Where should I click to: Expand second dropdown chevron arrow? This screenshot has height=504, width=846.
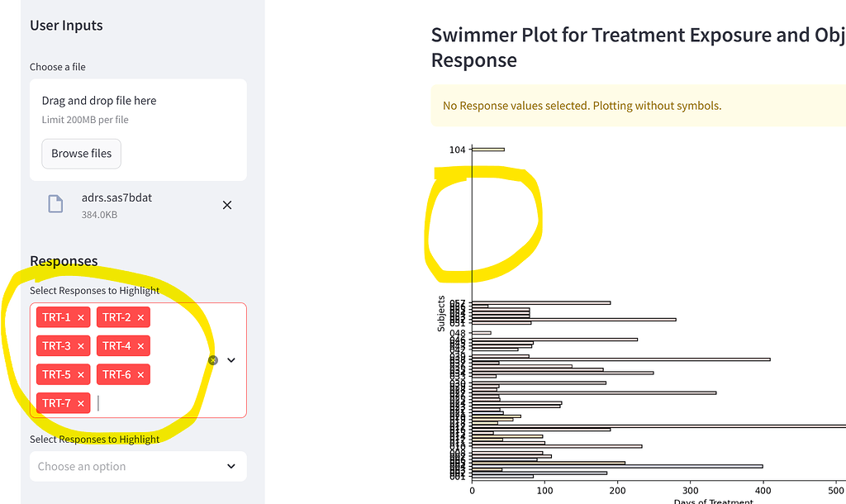[x=231, y=466]
